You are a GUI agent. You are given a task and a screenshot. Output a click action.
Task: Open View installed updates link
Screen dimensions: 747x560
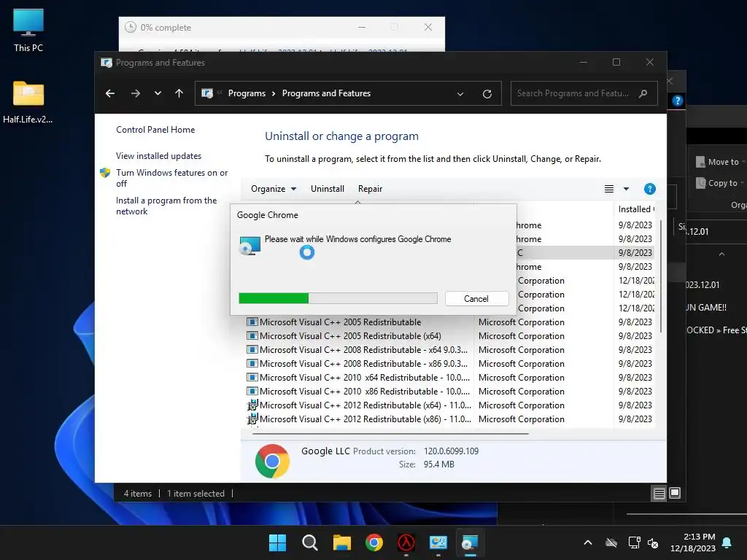[x=158, y=156]
